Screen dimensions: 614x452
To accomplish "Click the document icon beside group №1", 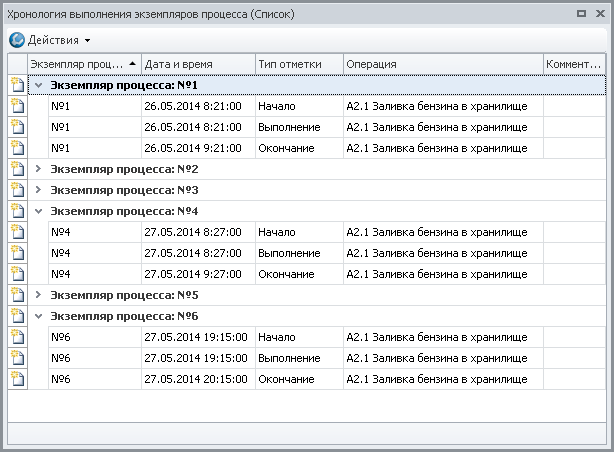I will pos(16,85).
